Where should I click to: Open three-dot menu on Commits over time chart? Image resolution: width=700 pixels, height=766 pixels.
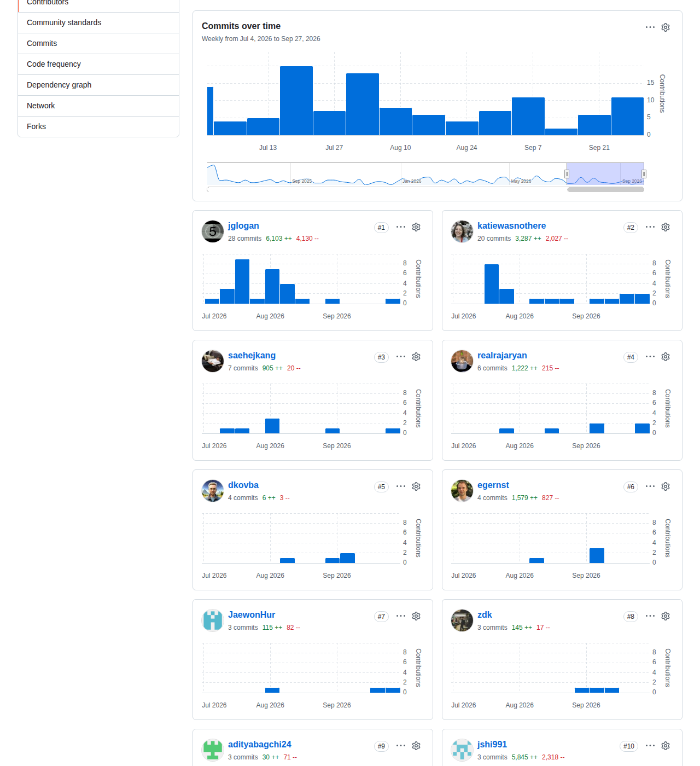[650, 27]
